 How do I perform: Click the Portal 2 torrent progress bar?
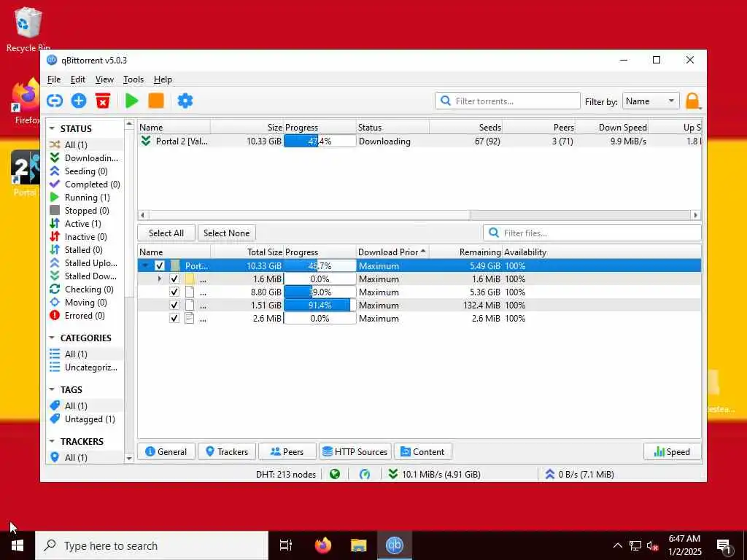click(320, 141)
